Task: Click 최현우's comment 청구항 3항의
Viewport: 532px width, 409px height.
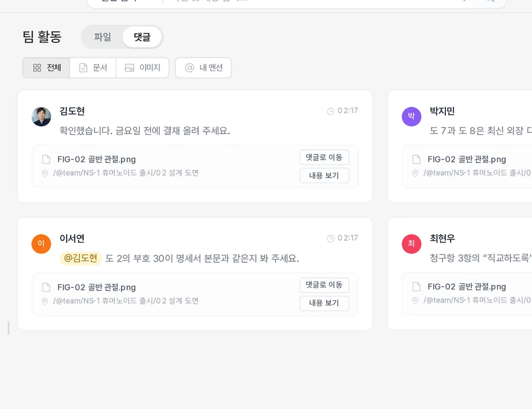Action: 481,258
